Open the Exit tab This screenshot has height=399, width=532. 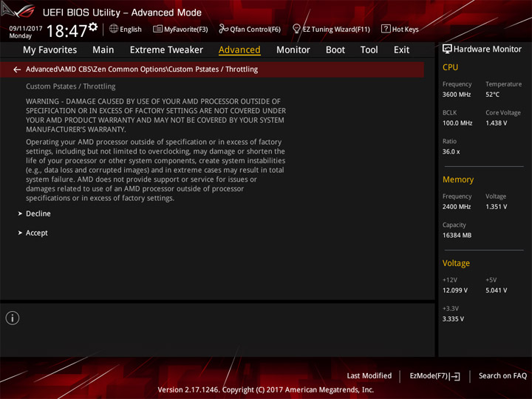pos(401,50)
